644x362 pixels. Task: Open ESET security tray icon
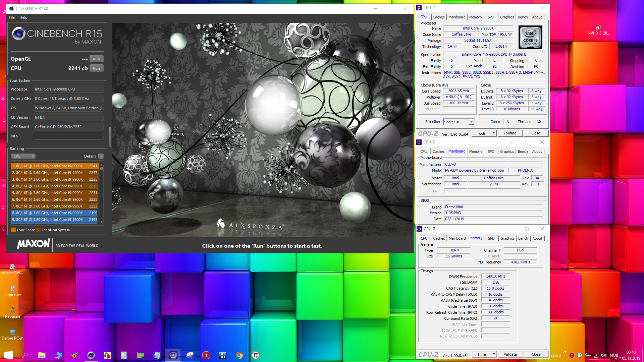click(x=580, y=355)
